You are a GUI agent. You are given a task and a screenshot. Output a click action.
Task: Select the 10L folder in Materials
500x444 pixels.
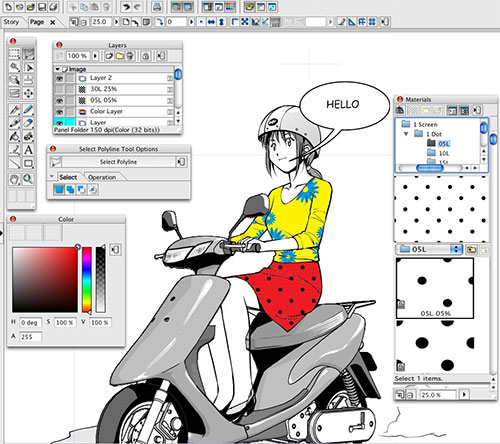pyautogui.click(x=438, y=153)
